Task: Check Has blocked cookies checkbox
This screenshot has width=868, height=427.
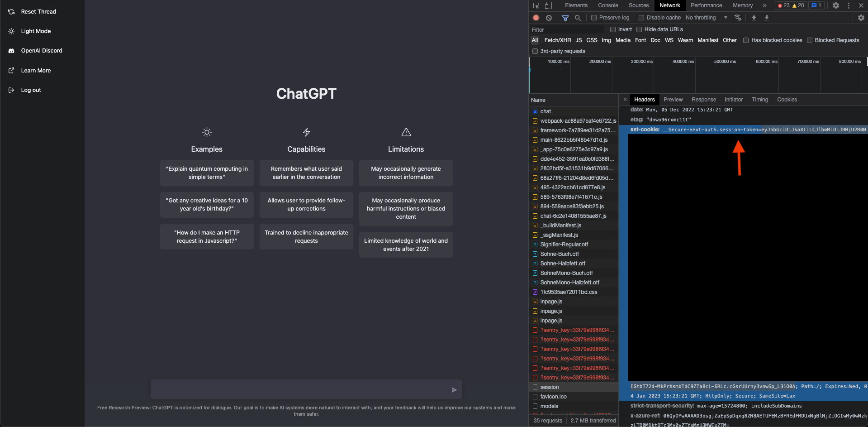Action: tap(746, 40)
